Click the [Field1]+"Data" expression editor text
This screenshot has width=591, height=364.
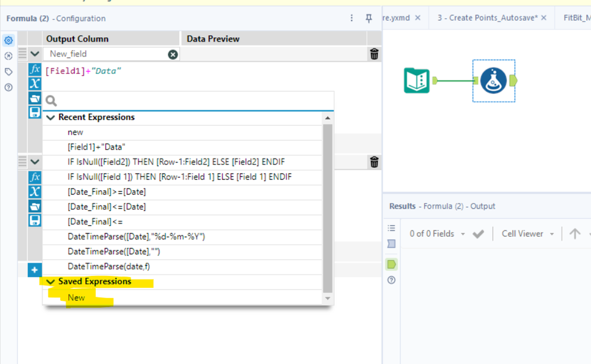coord(83,71)
